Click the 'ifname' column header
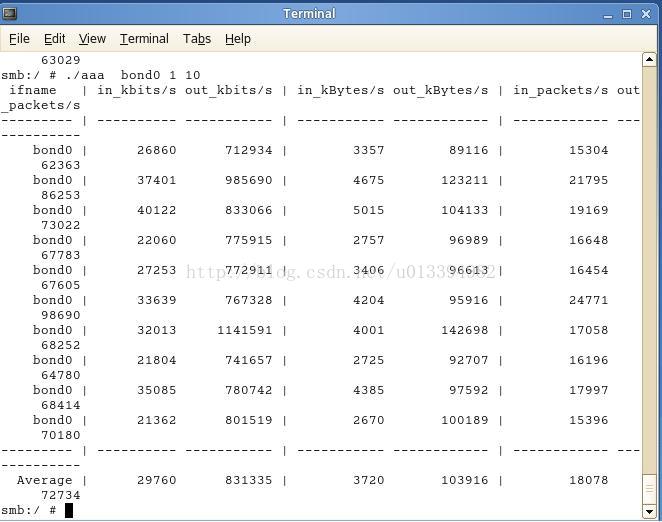This screenshot has width=662, height=522. 33,90
